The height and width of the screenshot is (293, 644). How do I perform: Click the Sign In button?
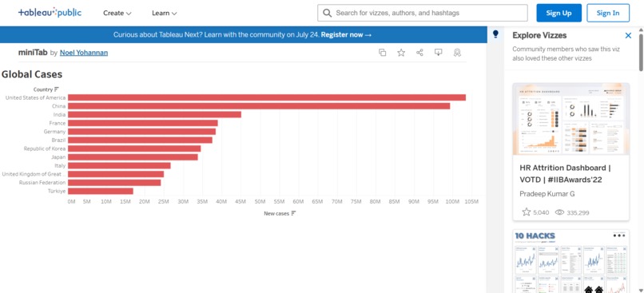click(608, 13)
